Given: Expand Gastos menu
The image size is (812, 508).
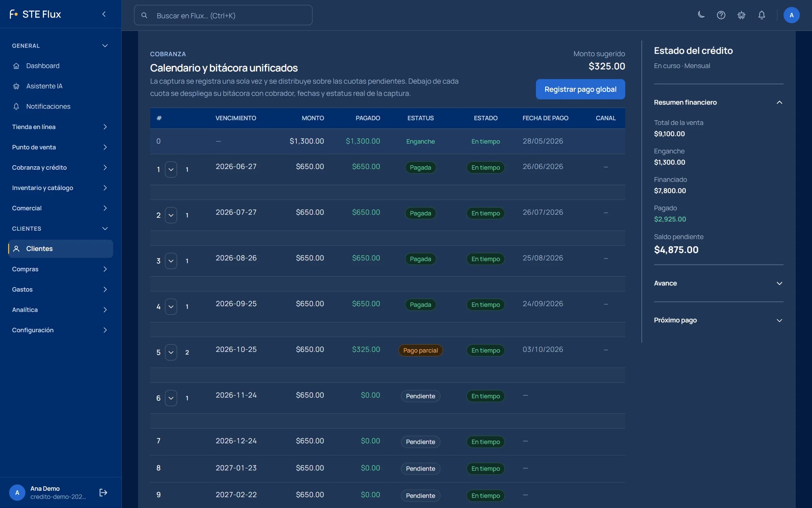Looking at the screenshot, I should [61, 289].
